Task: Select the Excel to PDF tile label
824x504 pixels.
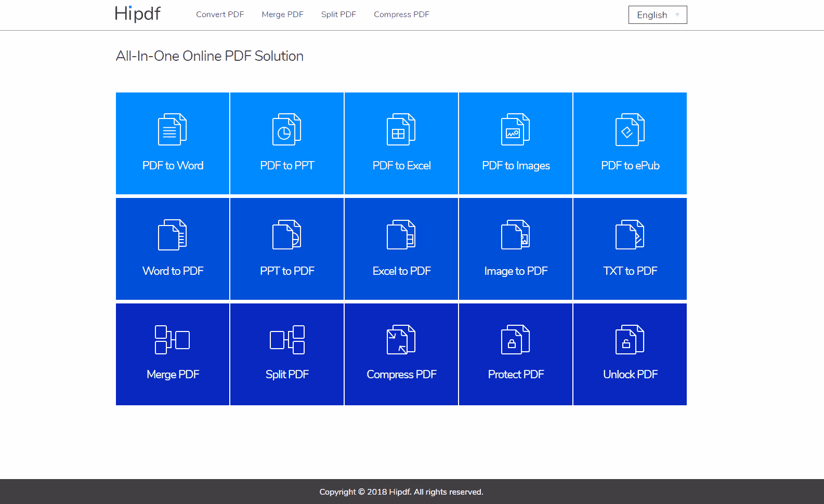Action: pos(401,271)
